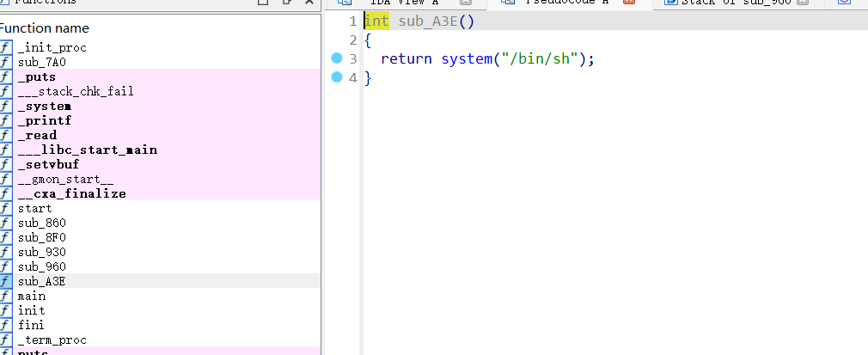Click the system call in the pseudocode
Viewport: 868px width, 355px height.
(463, 58)
